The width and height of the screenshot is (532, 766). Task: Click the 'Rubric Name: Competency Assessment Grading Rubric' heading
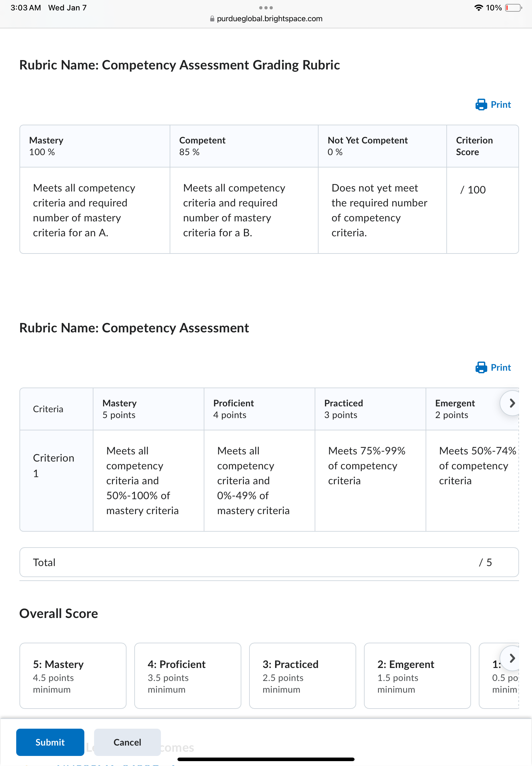pos(180,65)
